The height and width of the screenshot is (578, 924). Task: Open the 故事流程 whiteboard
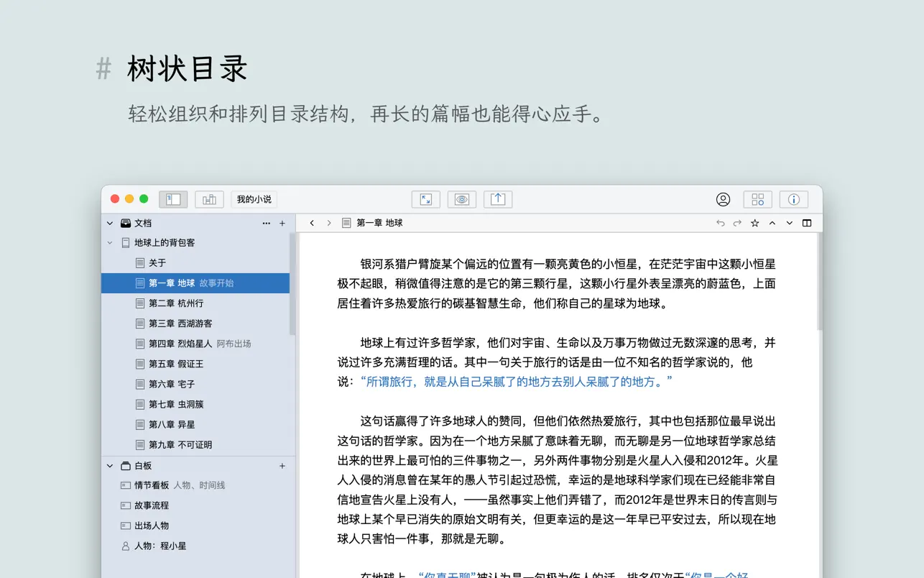click(198, 505)
